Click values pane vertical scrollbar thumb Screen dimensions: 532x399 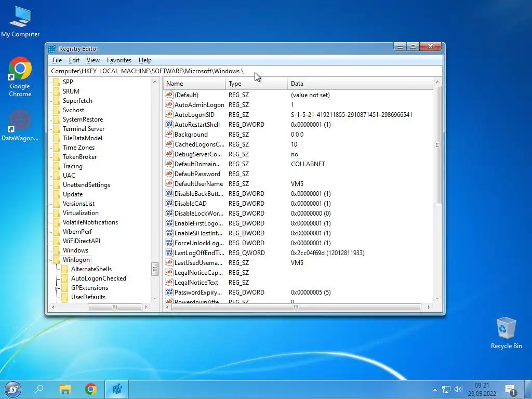(x=437, y=145)
